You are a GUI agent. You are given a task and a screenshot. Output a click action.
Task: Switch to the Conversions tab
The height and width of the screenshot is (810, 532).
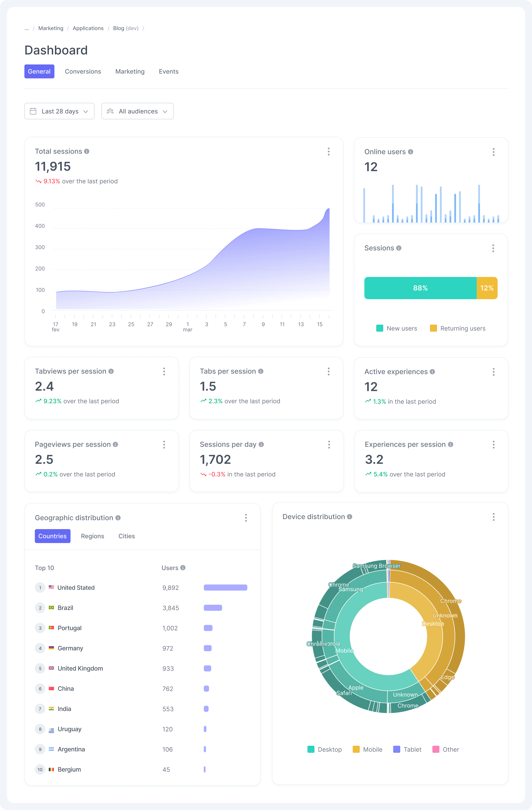tap(83, 71)
